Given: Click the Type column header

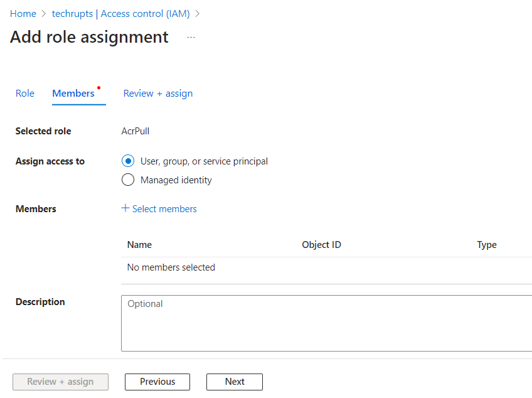Looking at the screenshot, I should 486,244.
